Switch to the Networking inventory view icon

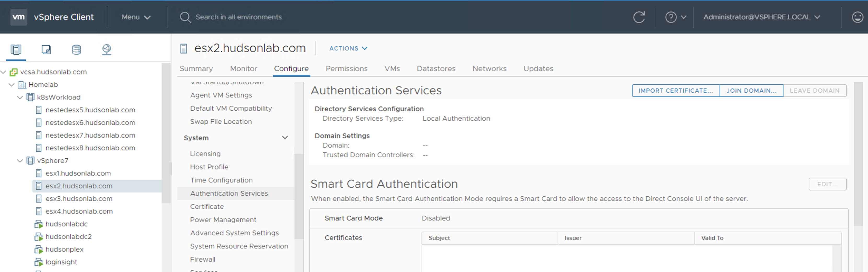coord(107,50)
